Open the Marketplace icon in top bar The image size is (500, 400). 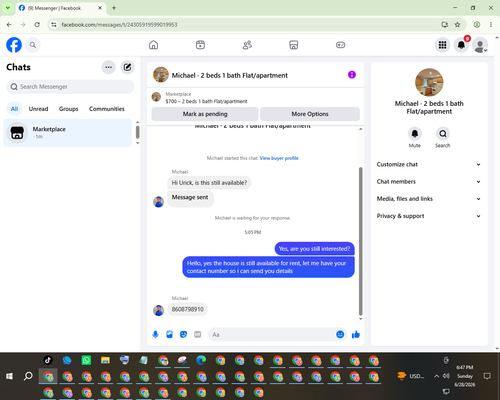click(x=294, y=45)
